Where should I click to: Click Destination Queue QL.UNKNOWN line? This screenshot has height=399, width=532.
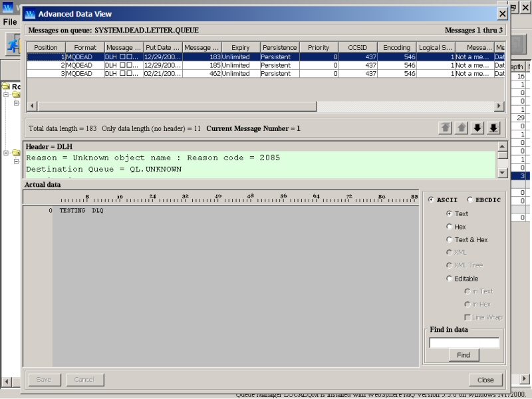104,169
